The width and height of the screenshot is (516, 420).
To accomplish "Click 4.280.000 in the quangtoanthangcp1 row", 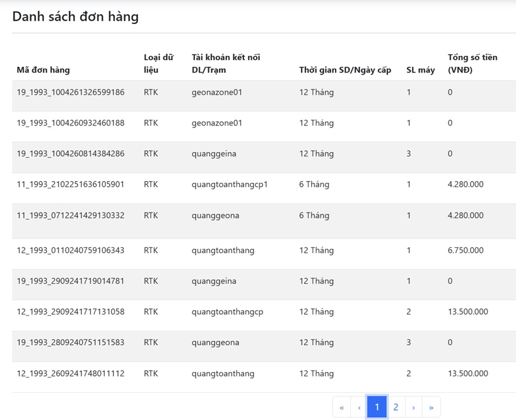I will (466, 184).
